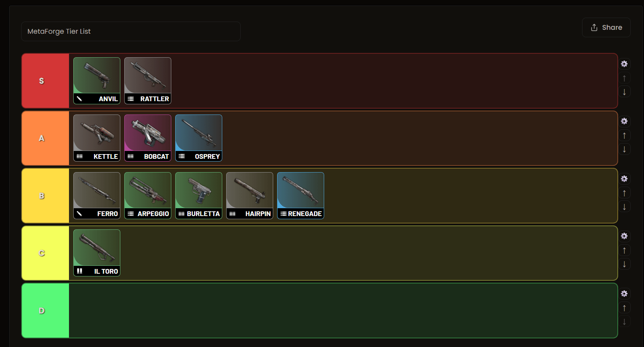Open settings gear for D tier

tap(624, 294)
